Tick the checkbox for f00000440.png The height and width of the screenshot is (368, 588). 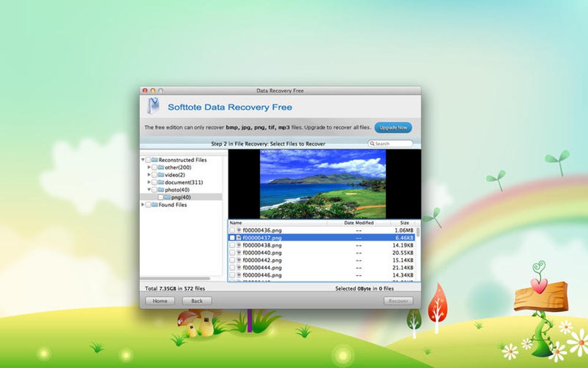click(232, 253)
